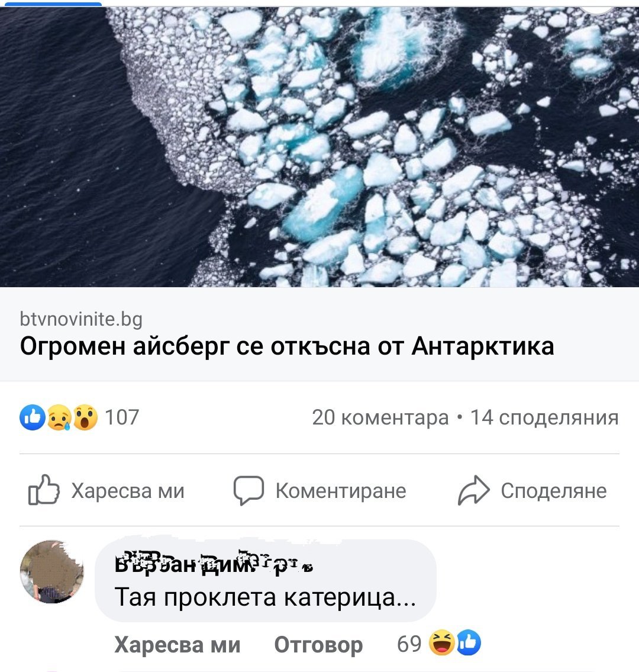Tap the blue like icon beside 69
The image size is (639, 672).
pyautogui.click(x=469, y=642)
